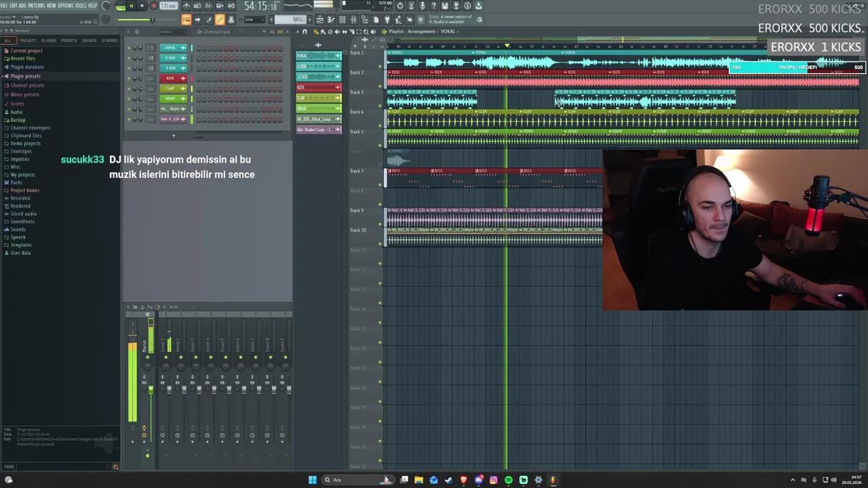Viewport: 868px width, 488px height.
Task: Click the plus button next to BASS pattern
Action: pyautogui.click(x=310, y=20)
